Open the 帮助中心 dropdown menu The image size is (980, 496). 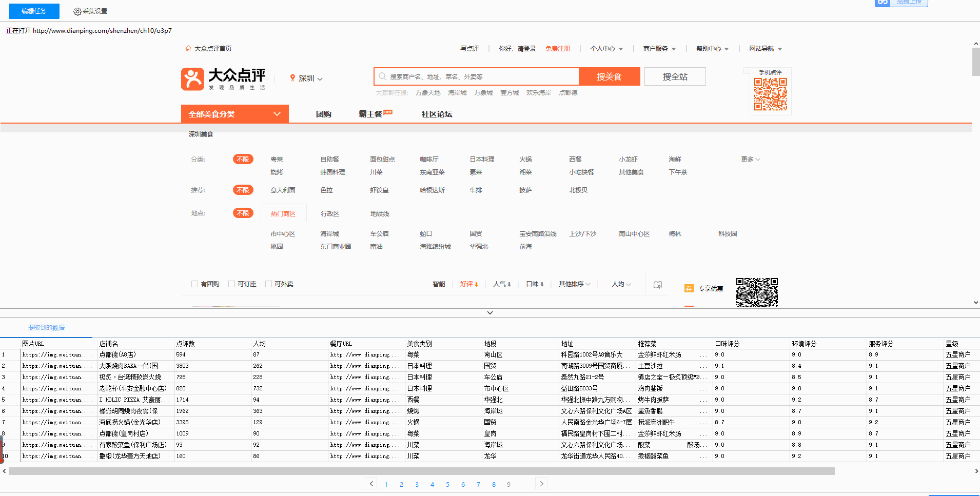(x=712, y=49)
